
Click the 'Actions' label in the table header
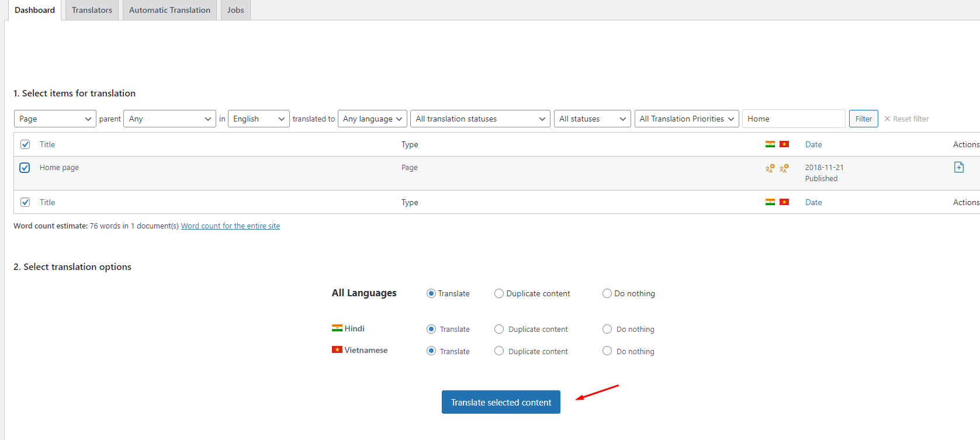coord(966,144)
